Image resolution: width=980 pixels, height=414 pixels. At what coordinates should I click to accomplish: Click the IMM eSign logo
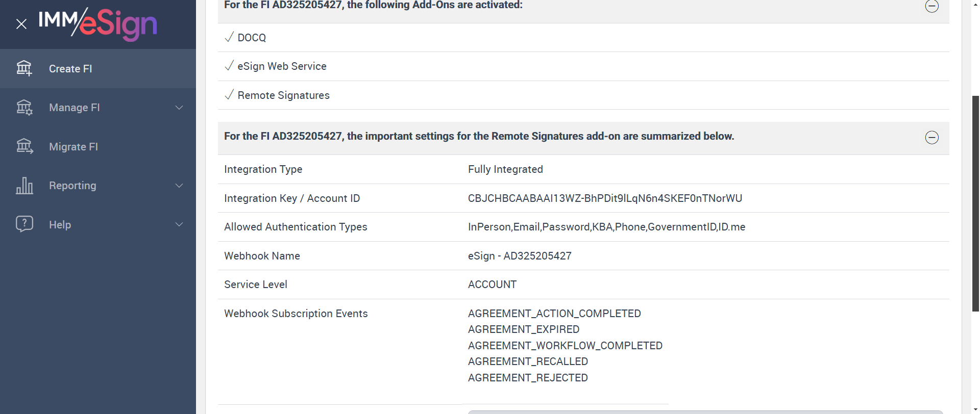[x=97, y=23]
